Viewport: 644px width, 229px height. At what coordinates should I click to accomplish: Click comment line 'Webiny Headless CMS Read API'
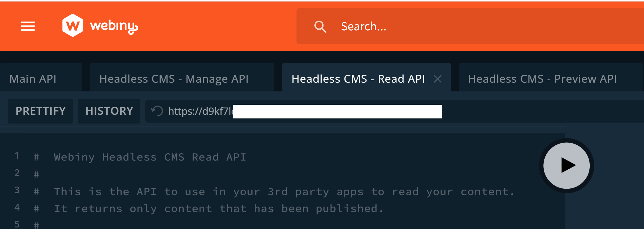pos(150,157)
